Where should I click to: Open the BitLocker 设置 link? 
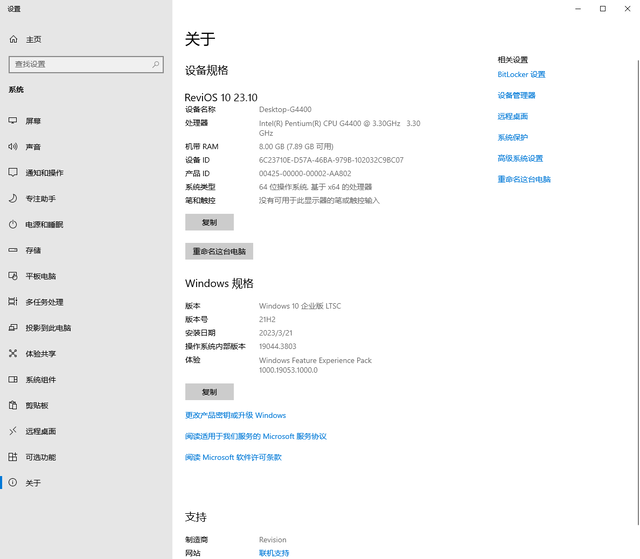(x=521, y=74)
